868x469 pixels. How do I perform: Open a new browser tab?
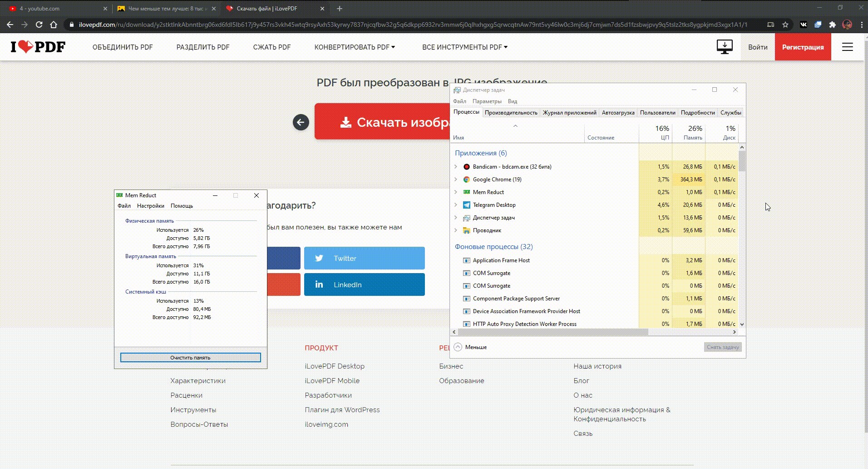pos(340,8)
